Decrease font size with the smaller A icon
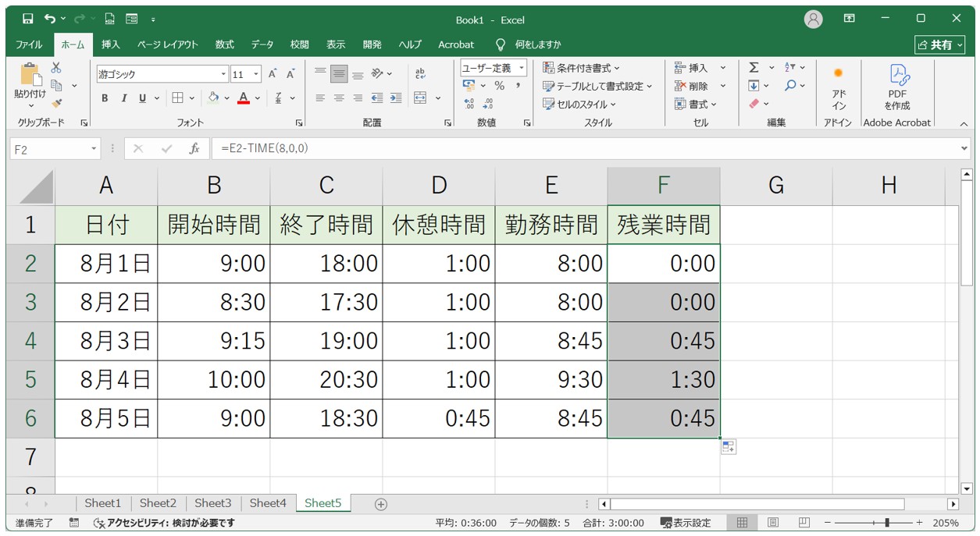980x536 pixels. point(290,74)
